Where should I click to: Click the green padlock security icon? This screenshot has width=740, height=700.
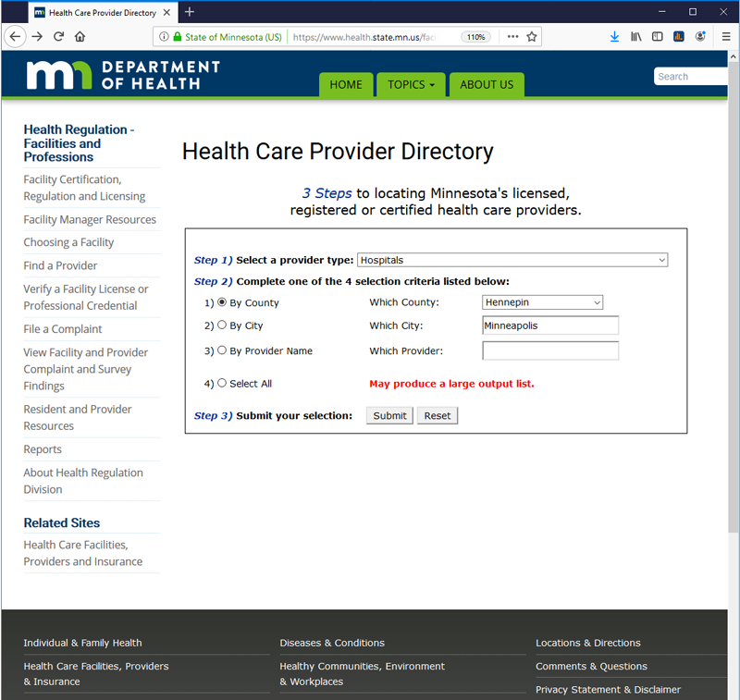(178, 37)
